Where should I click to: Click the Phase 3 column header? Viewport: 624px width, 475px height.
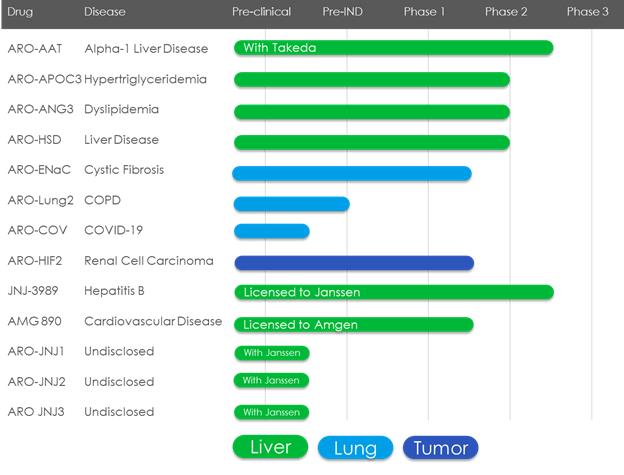pos(587,12)
